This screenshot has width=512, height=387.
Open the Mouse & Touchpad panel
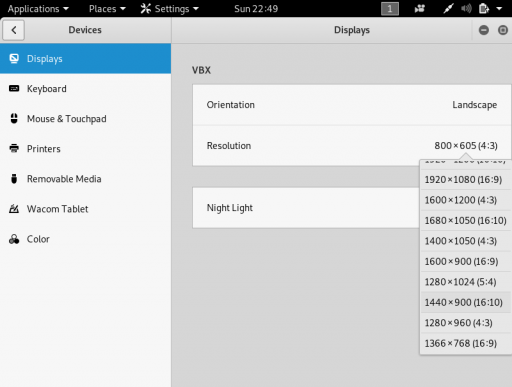pyautogui.click(x=85, y=119)
